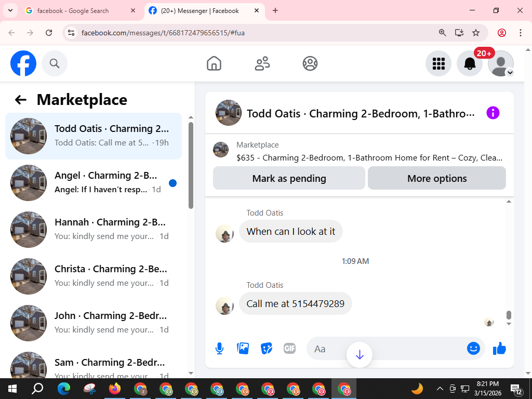The image size is (532, 399).
Task: Close the Google Search tab
Action: [133, 10]
